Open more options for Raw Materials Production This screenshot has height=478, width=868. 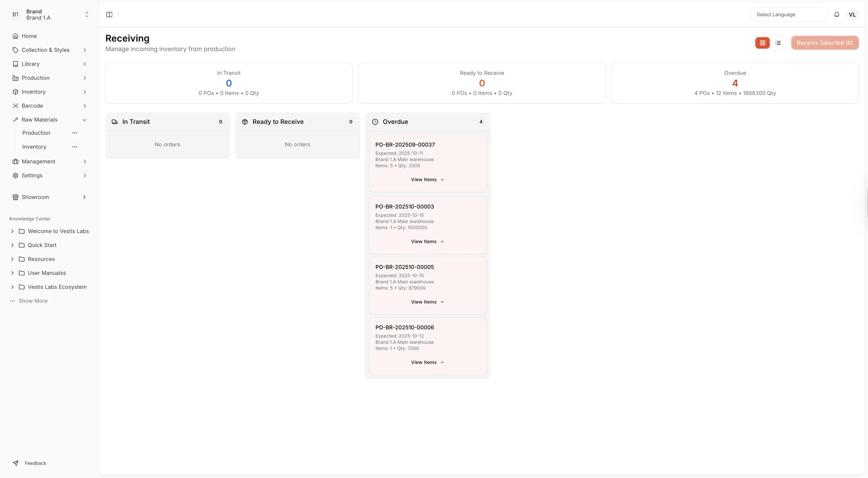75,133
